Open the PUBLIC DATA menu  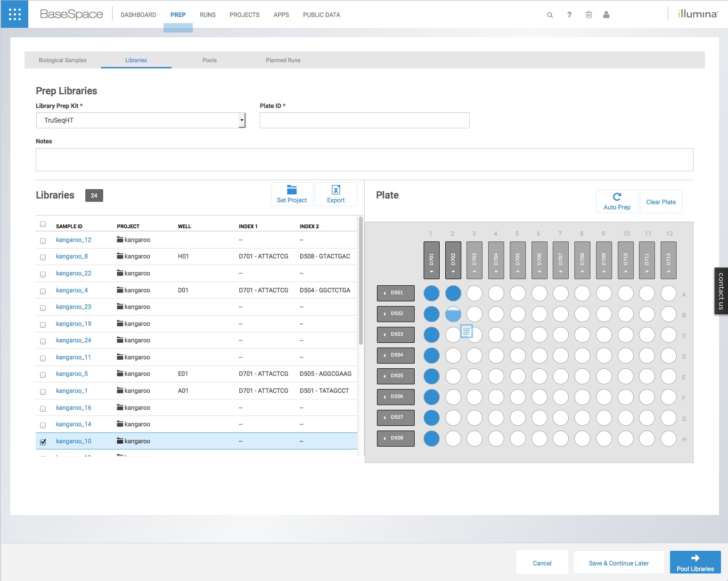coord(321,15)
